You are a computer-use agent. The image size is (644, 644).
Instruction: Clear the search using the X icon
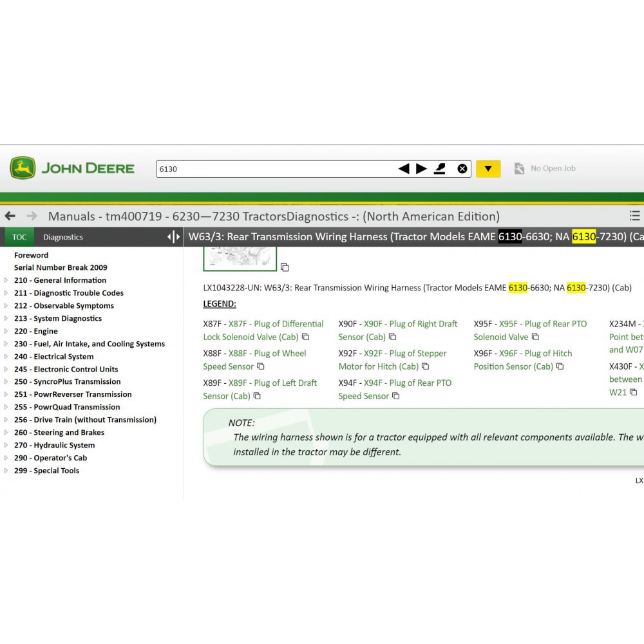tap(462, 168)
